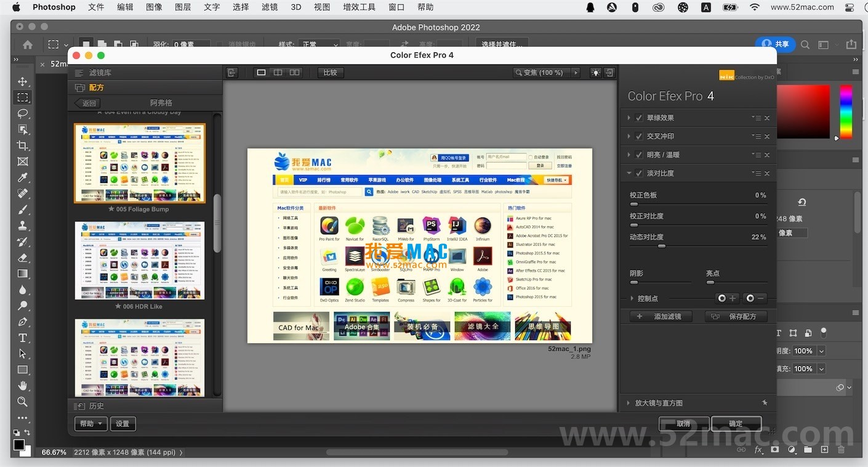Disable the 交叉冲印 filter checkbox
Image resolution: width=868 pixels, height=467 pixels.
639,136
